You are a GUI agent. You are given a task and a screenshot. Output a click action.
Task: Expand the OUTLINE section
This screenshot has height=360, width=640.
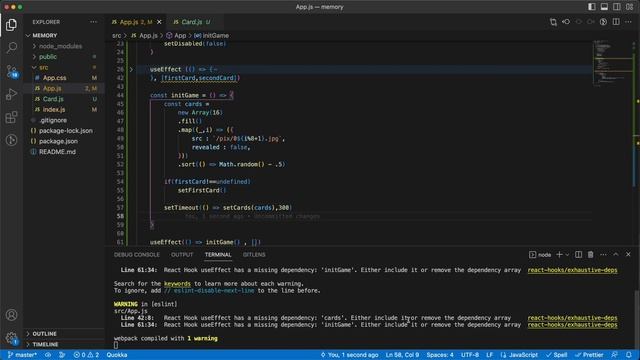point(64,334)
